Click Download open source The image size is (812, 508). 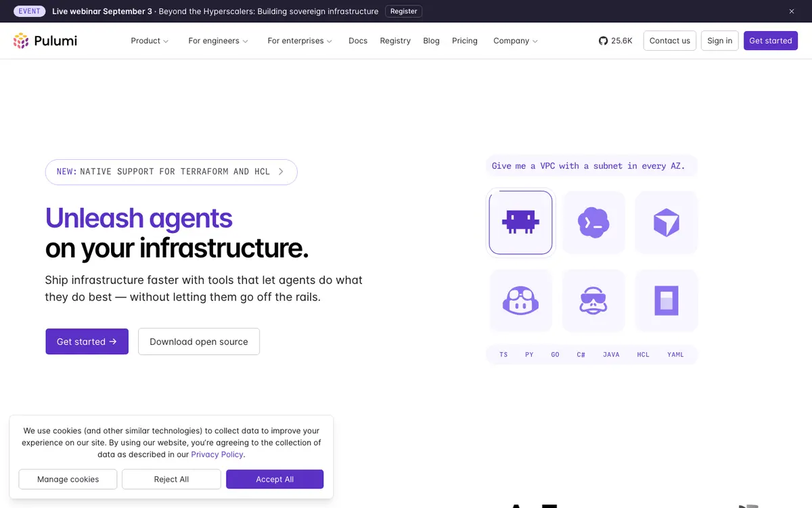[199, 341]
